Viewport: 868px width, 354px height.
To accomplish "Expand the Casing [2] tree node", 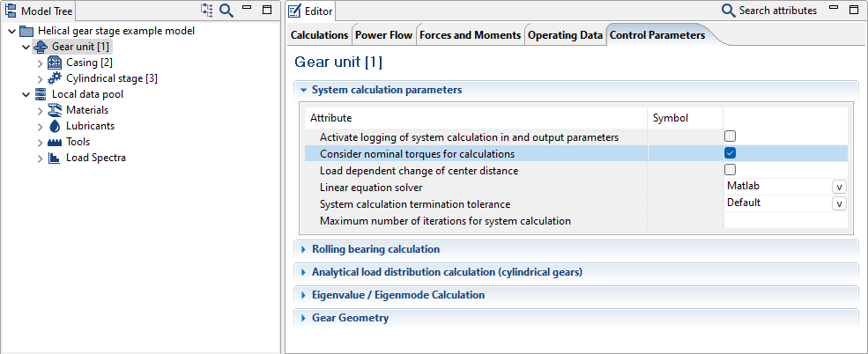I will [x=40, y=63].
